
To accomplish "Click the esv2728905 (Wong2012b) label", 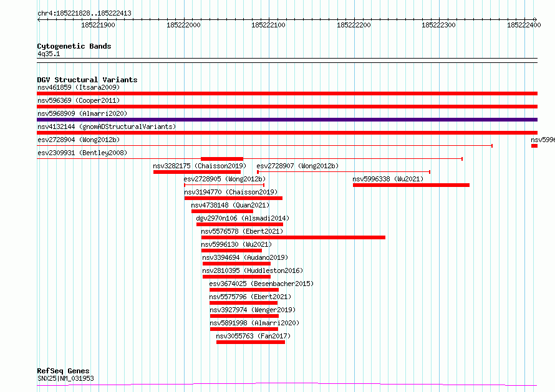I will point(224,179).
